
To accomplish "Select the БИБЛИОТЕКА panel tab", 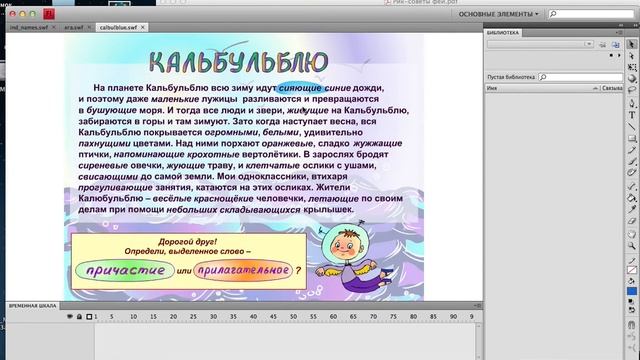I will [x=503, y=33].
